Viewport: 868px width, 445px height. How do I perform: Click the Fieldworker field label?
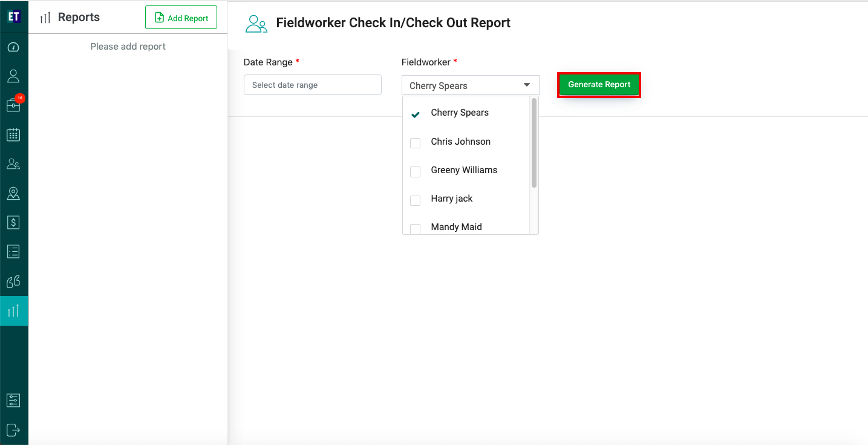[426, 62]
